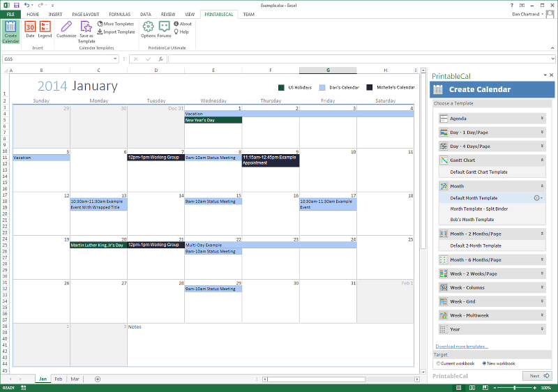Expand Day - 1 Day/Page group
Image resolution: width=558 pixels, height=392 pixels.
click(543, 132)
